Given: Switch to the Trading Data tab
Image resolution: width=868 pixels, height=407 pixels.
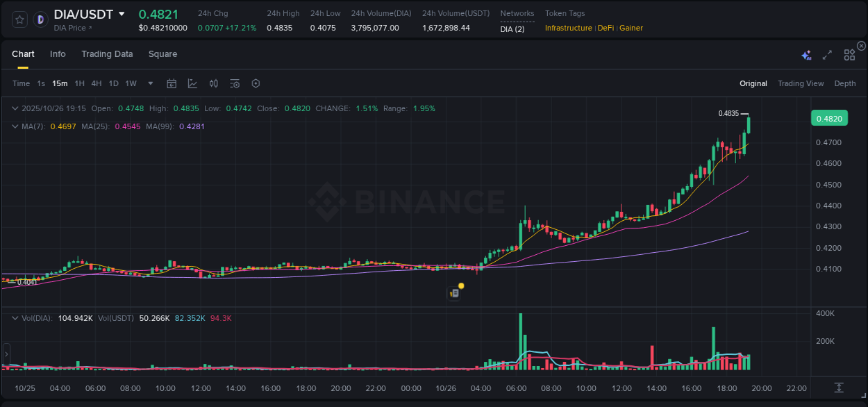Looking at the screenshot, I should point(107,53).
